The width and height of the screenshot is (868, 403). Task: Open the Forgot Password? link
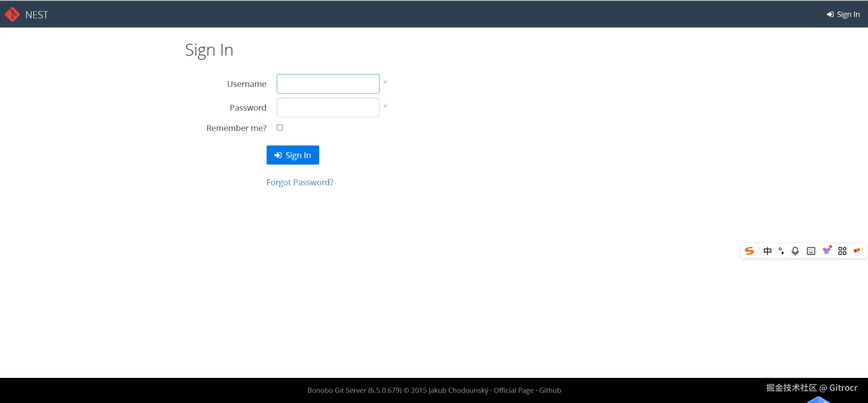coord(300,182)
